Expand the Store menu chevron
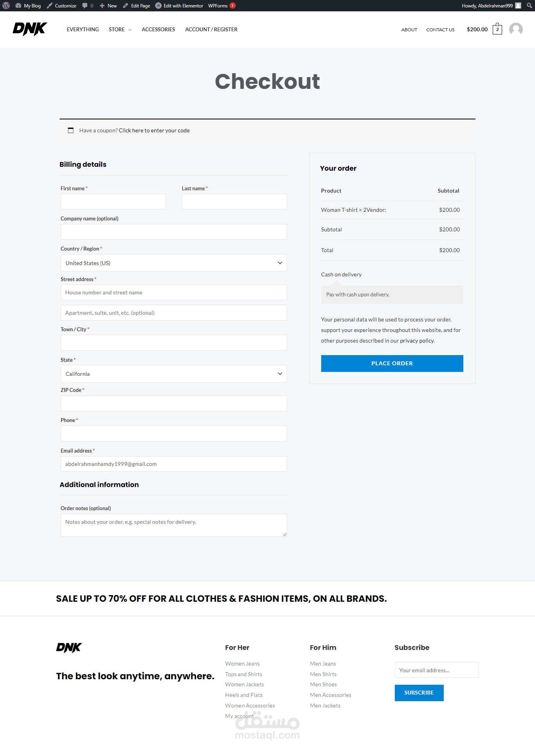Viewport: 535px width, 756px height. (x=130, y=30)
